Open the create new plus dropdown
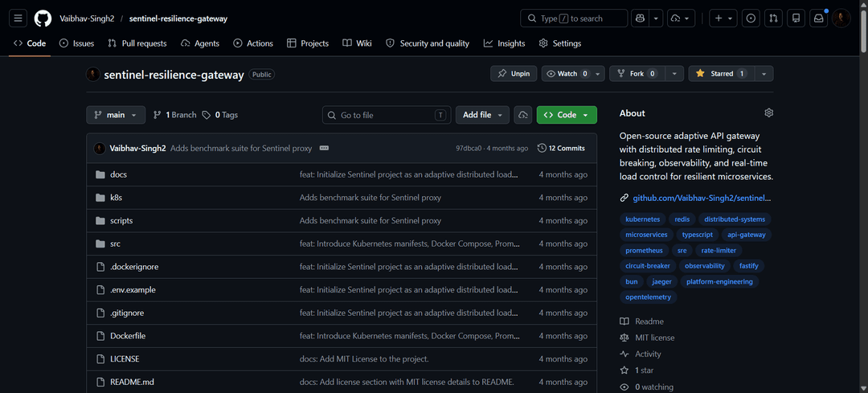Screen dimensions: 868x393 point(723,18)
